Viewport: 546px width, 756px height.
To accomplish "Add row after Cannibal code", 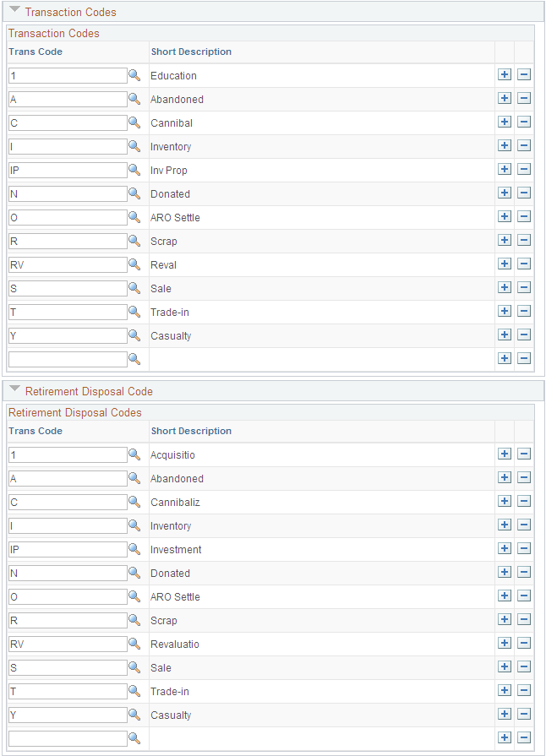I will 505,122.
